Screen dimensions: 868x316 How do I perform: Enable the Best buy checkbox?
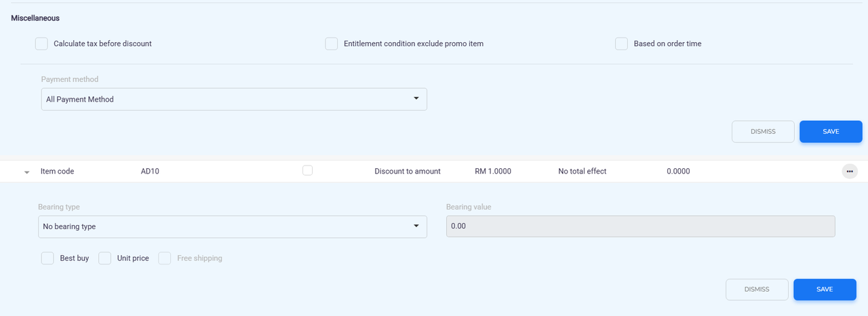(47, 258)
